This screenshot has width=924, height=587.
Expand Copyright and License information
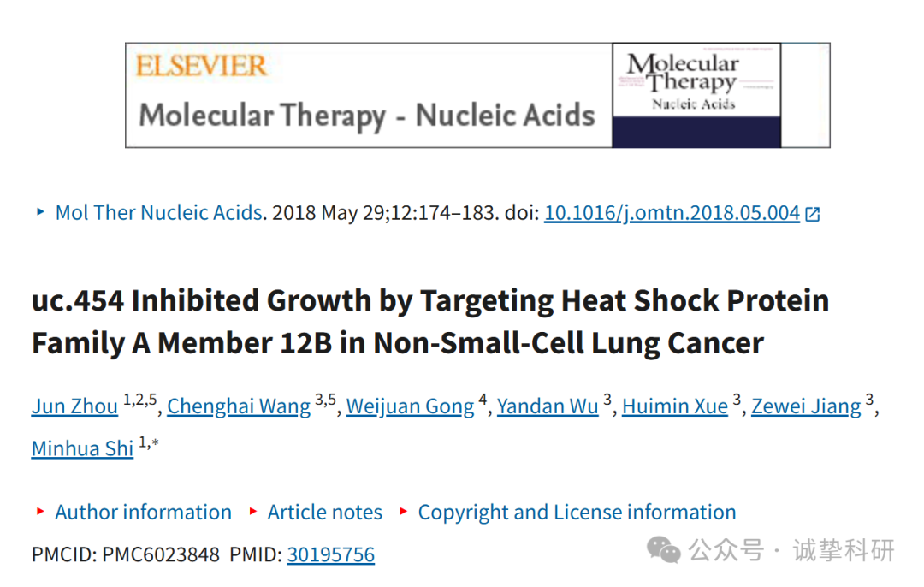[577, 513]
